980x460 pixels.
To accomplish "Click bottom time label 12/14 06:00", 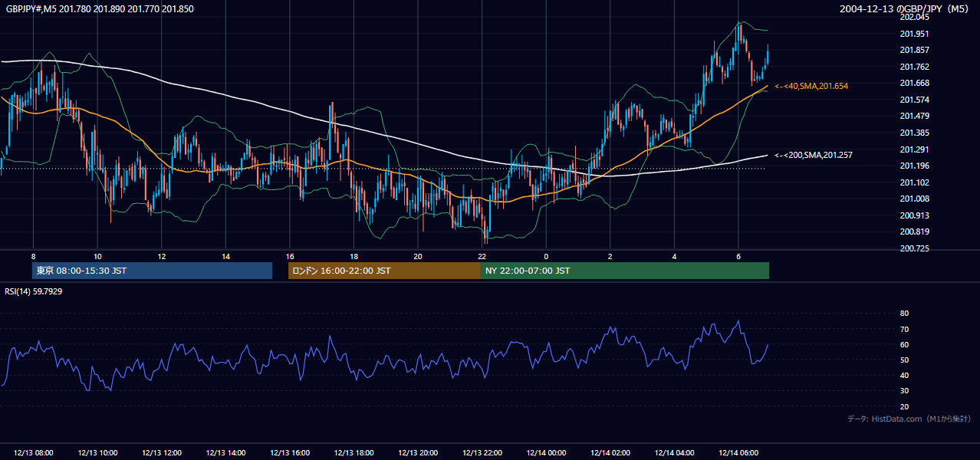I will click(738, 453).
